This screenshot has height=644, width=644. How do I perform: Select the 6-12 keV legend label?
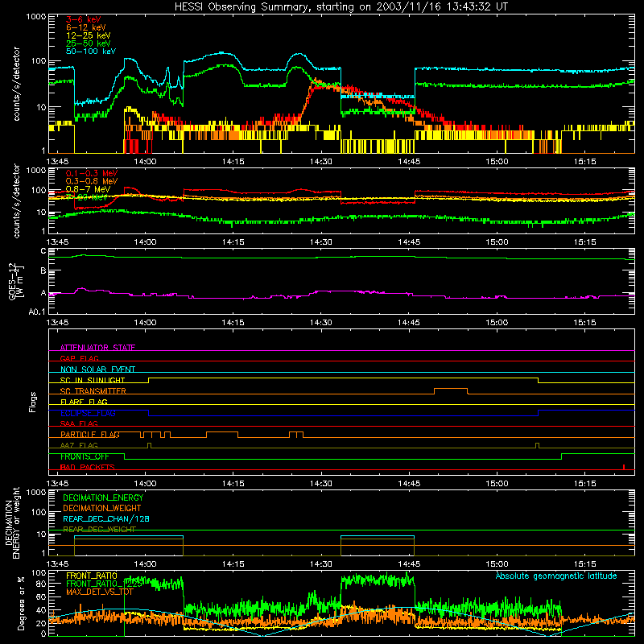tap(86, 27)
